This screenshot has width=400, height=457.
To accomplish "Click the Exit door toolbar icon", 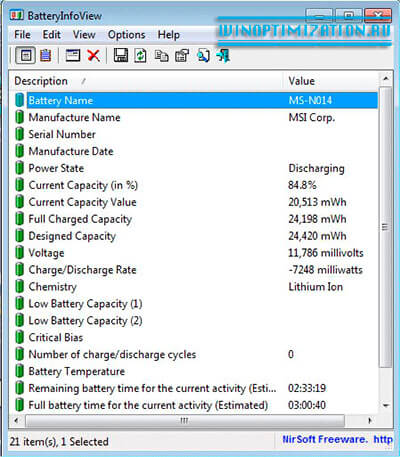I will (223, 55).
